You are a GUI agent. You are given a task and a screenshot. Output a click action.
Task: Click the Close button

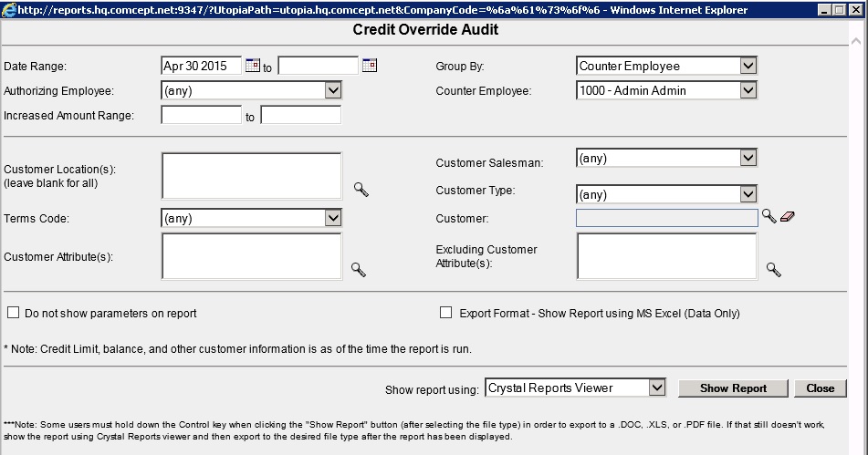pyautogui.click(x=820, y=388)
